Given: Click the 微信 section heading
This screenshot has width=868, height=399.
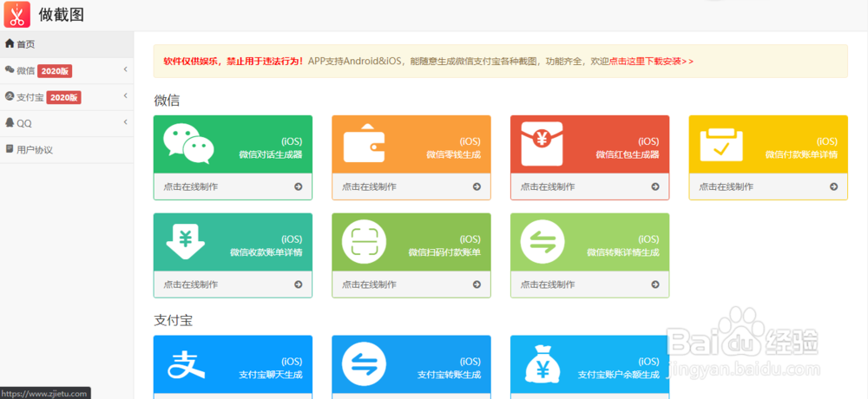Looking at the screenshot, I should pyautogui.click(x=167, y=101).
